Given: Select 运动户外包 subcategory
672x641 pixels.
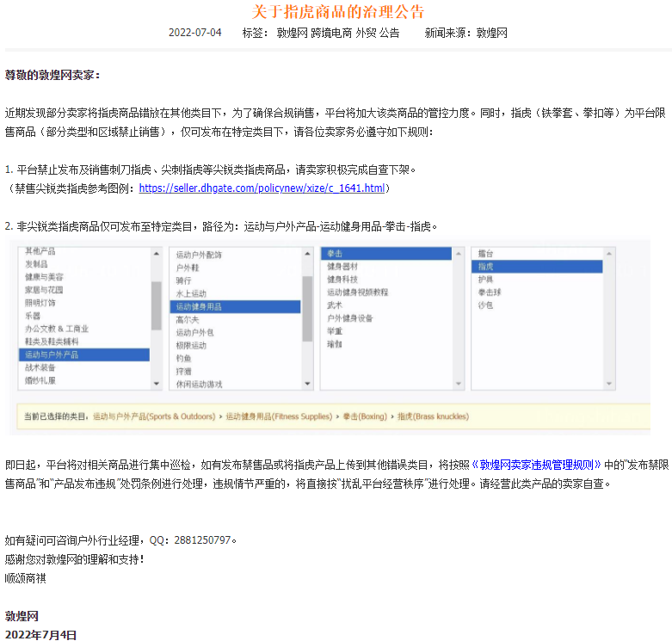Looking at the screenshot, I should point(195,332).
